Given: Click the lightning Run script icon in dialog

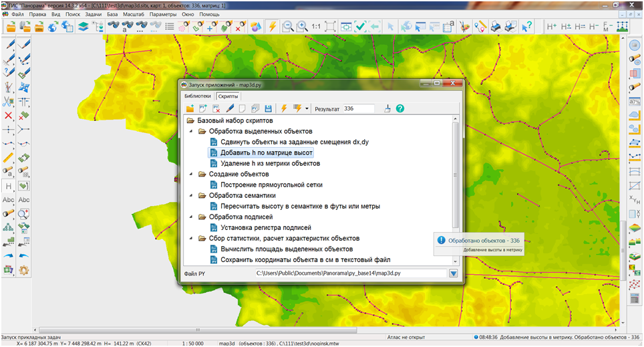Looking at the screenshot, I should (x=283, y=108).
